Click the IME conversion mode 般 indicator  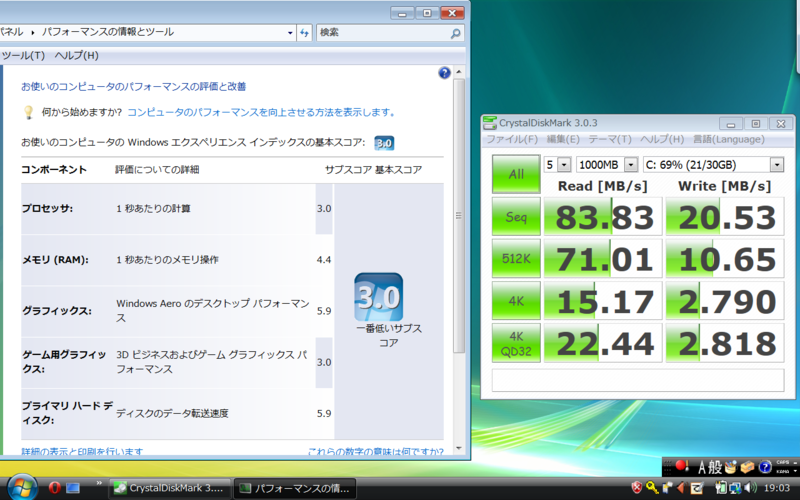point(715,467)
